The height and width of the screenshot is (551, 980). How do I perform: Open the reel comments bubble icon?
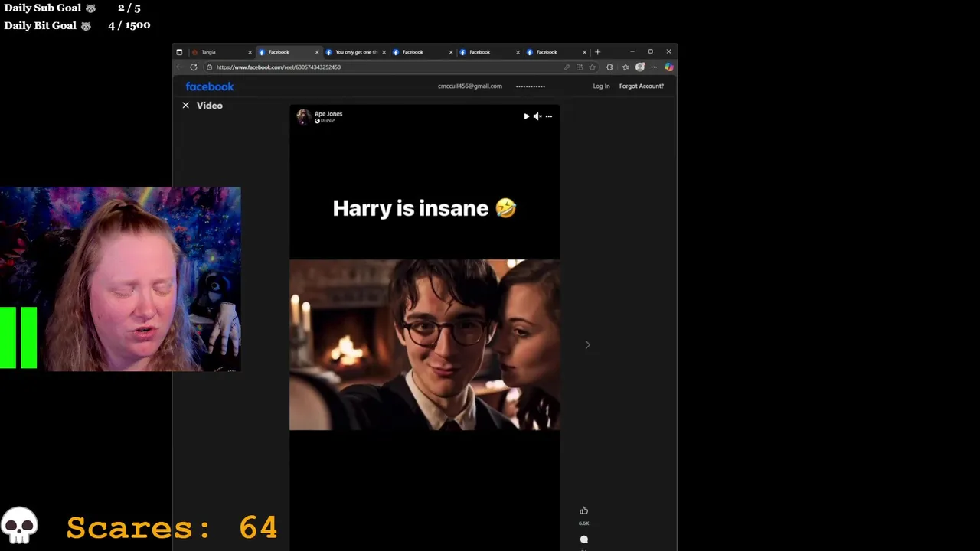[584, 540]
